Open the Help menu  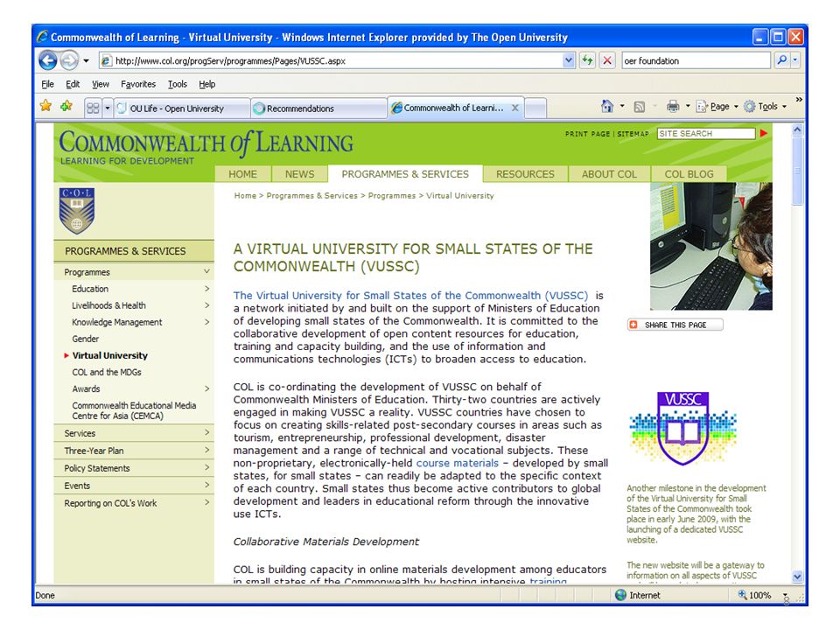206,84
